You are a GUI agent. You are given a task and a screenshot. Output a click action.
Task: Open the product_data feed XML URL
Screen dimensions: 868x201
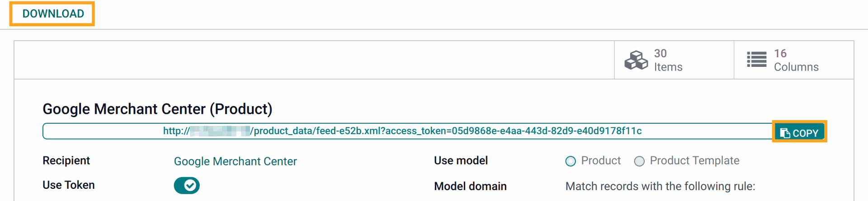[x=402, y=131]
